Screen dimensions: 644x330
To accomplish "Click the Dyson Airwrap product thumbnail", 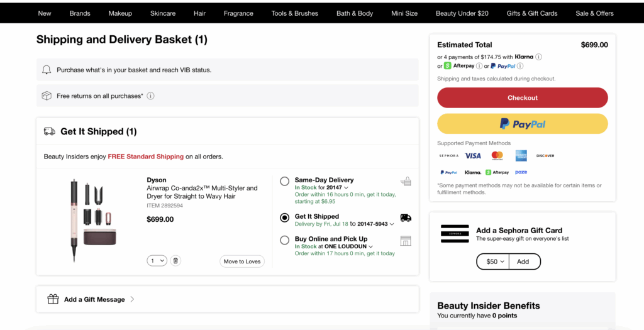I will click(93, 212).
